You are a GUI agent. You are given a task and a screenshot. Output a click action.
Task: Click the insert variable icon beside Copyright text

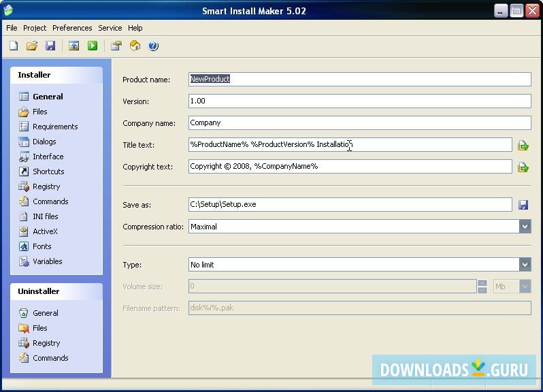pos(523,167)
